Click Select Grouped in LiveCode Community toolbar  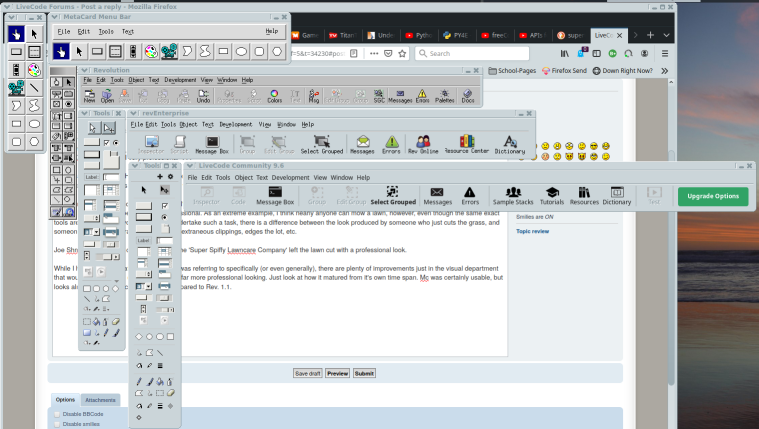(393, 195)
